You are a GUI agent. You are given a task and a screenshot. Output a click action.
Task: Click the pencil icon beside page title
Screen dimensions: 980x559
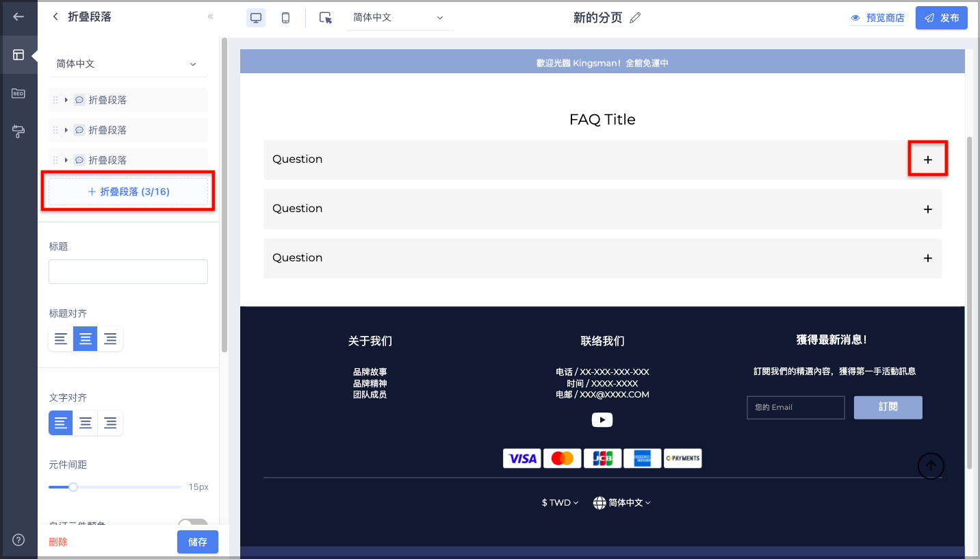tap(635, 18)
